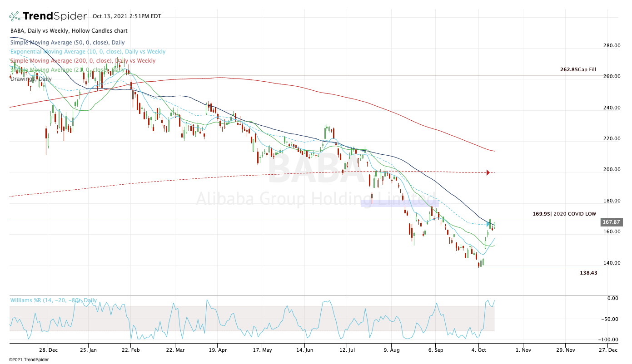Click the '4. Oct' date axis label

pos(479,350)
